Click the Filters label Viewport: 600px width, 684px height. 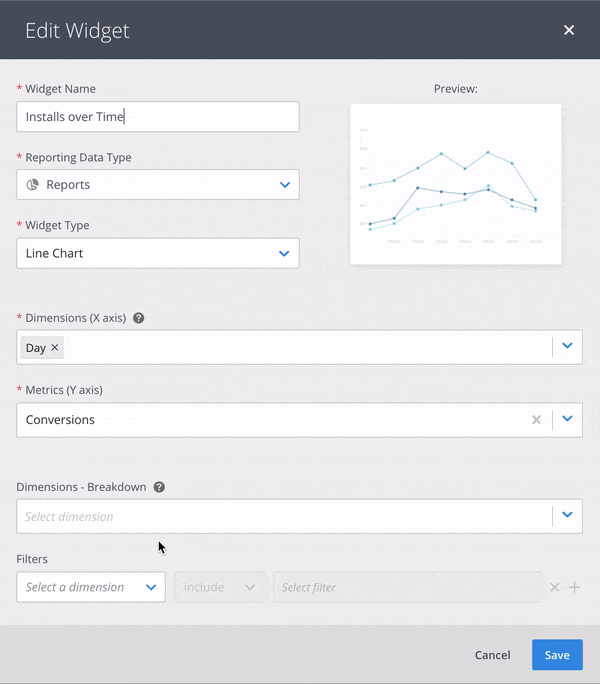point(32,559)
